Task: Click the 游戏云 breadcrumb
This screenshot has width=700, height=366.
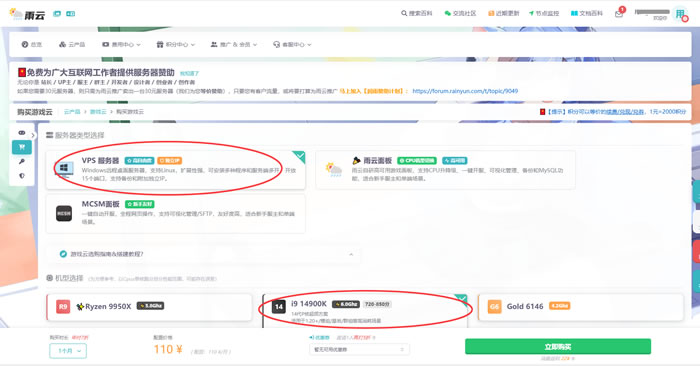Action: point(98,112)
